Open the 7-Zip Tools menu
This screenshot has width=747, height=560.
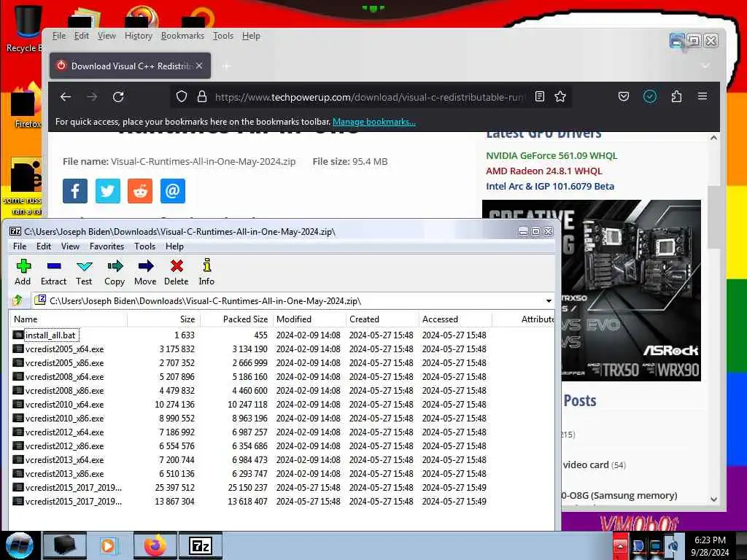[x=145, y=246]
